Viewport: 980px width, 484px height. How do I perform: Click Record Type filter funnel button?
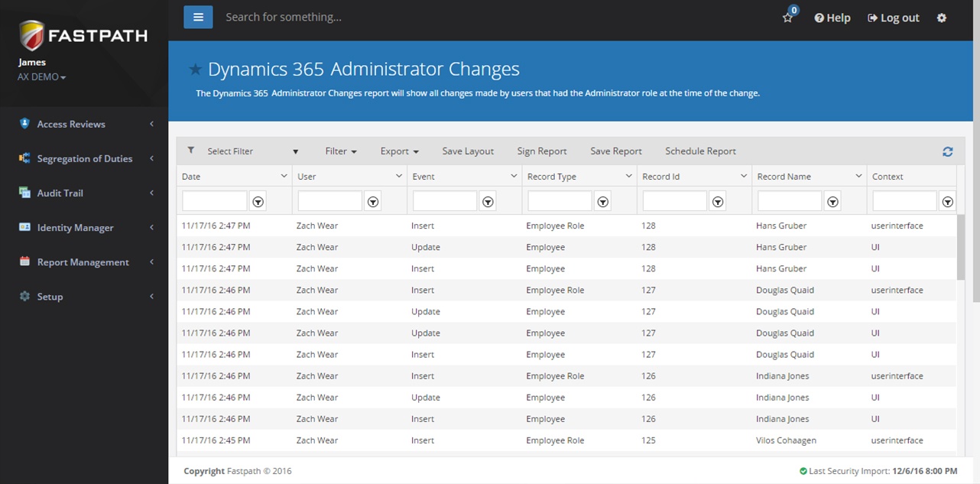pos(603,202)
